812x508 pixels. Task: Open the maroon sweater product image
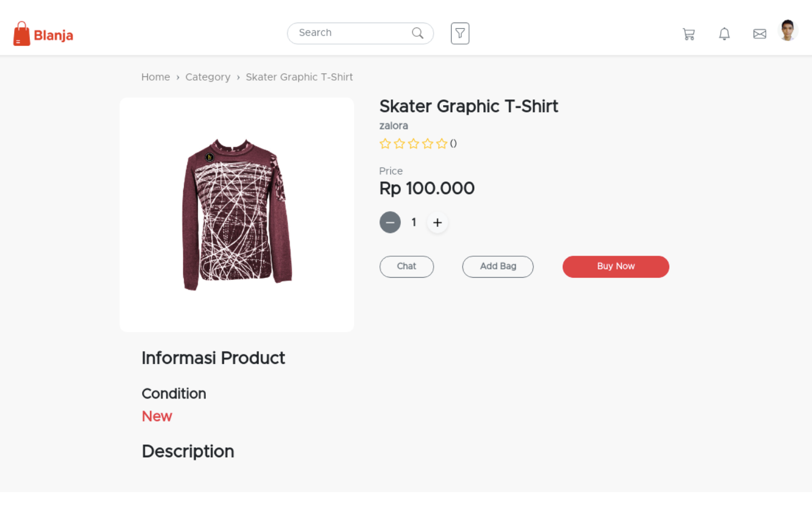pyautogui.click(x=237, y=214)
